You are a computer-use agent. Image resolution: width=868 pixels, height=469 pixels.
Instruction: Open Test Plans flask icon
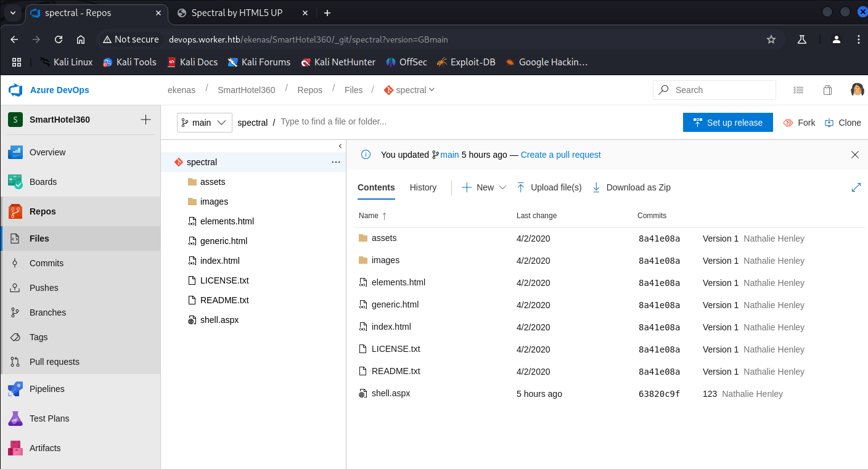point(15,418)
